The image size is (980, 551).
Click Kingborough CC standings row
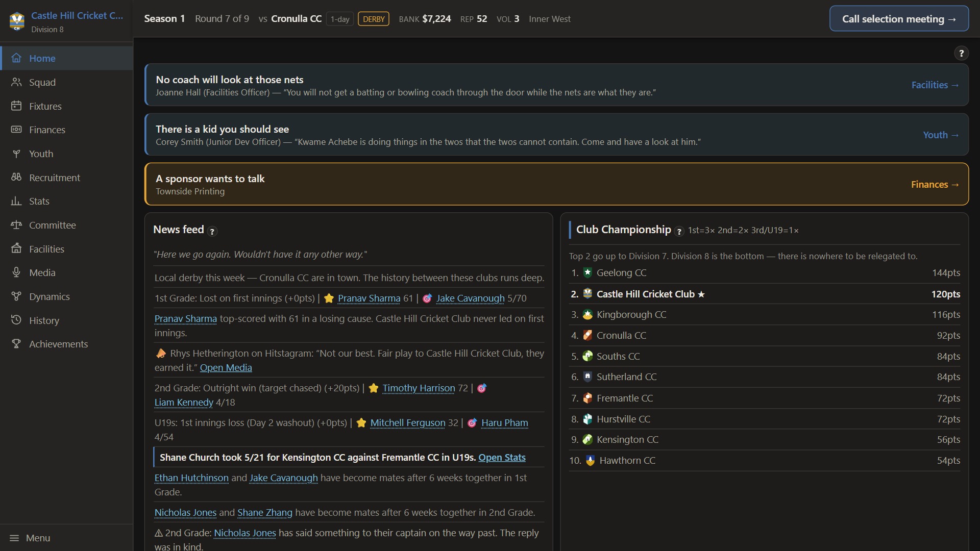click(x=765, y=314)
